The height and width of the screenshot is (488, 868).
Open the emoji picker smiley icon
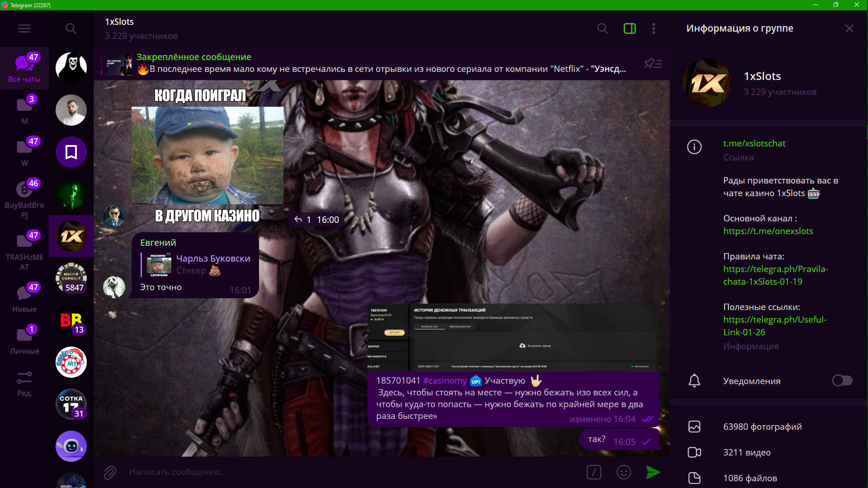pos(623,472)
